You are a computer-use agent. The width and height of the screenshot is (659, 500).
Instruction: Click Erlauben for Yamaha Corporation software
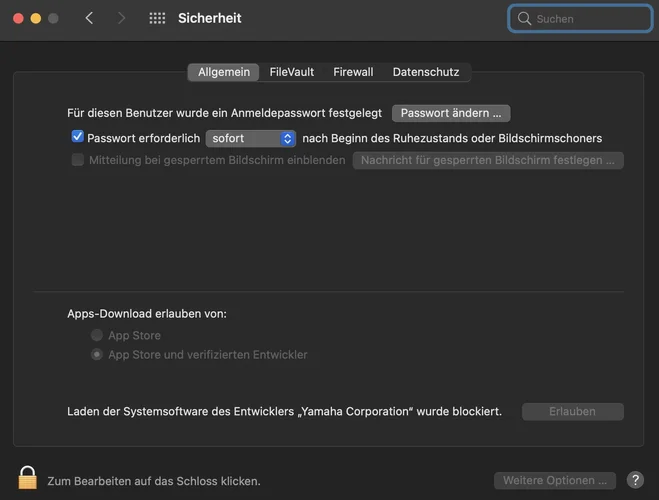572,411
